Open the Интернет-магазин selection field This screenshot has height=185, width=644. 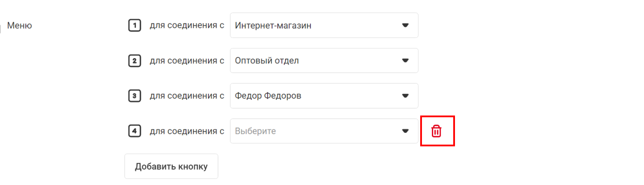pos(324,26)
